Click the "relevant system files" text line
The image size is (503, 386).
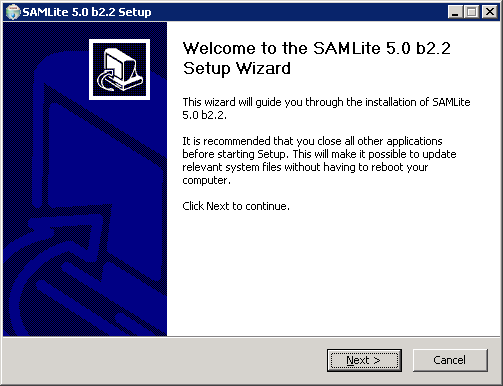point(305,167)
